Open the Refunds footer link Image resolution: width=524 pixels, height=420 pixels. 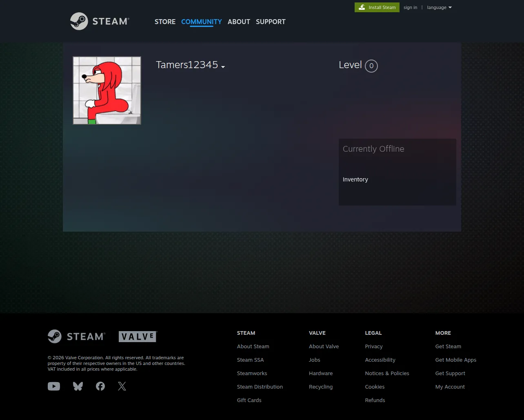375,400
